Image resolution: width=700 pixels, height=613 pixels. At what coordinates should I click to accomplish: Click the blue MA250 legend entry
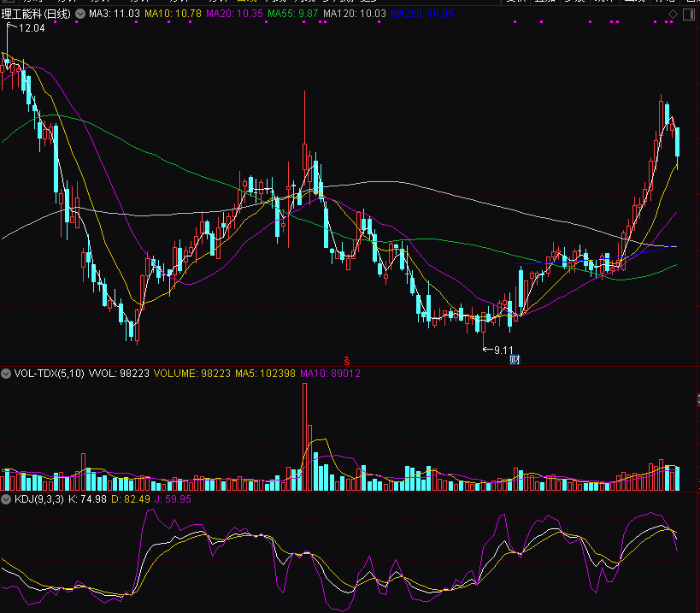[x=424, y=15]
